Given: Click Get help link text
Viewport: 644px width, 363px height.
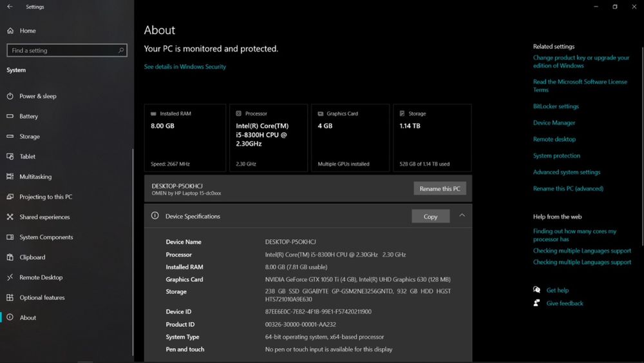Looking at the screenshot, I should 557,290.
